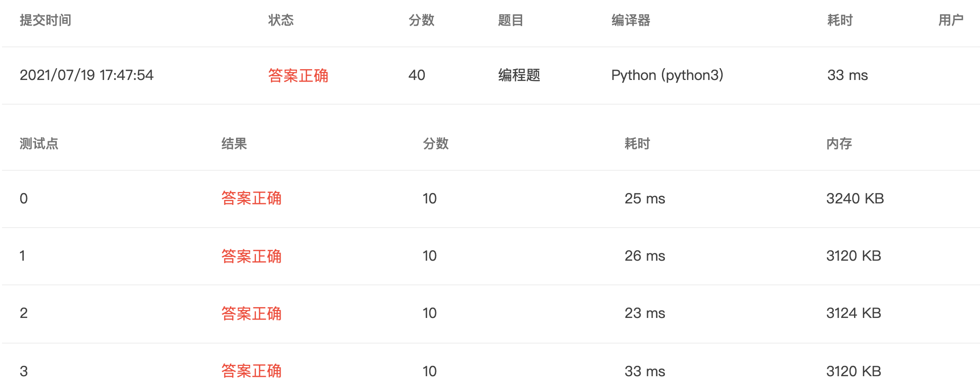Select the Python (python3) compiler text

point(667,75)
